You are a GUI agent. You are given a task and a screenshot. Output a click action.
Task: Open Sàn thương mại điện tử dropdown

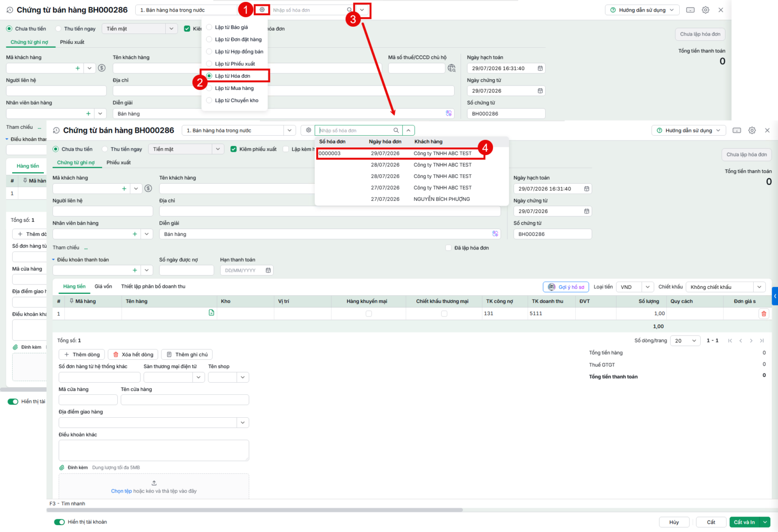[x=198, y=377]
